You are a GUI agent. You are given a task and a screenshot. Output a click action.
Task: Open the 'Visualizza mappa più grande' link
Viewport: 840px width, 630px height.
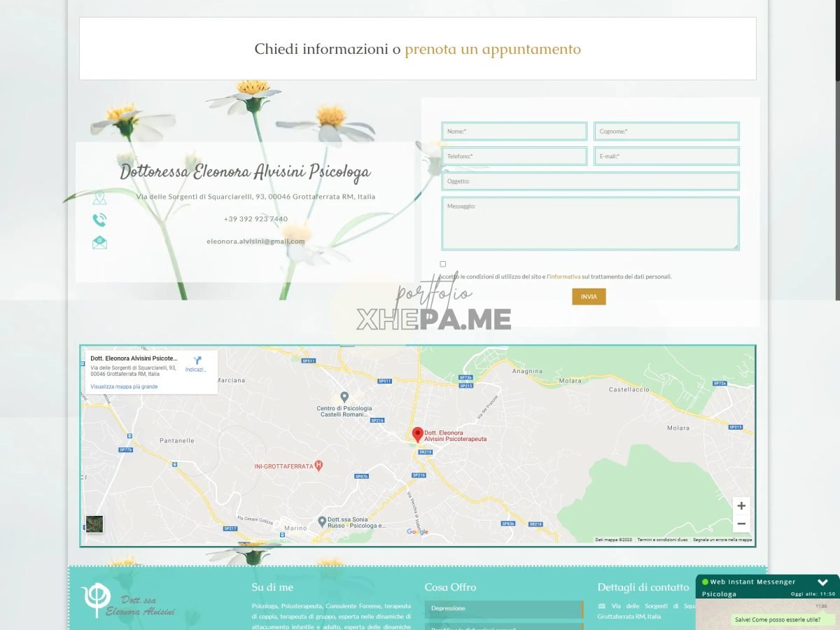coord(124,386)
